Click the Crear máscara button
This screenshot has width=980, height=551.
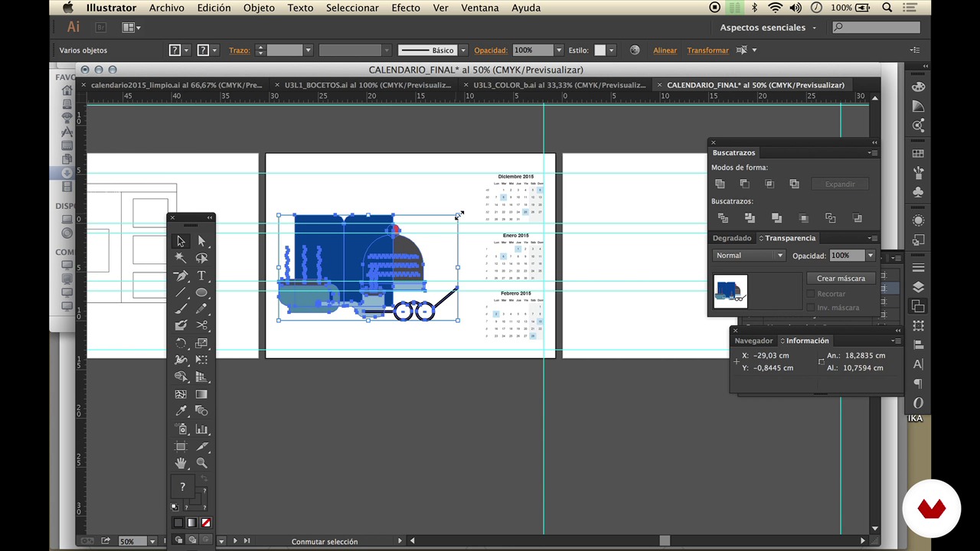[x=841, y=279]
